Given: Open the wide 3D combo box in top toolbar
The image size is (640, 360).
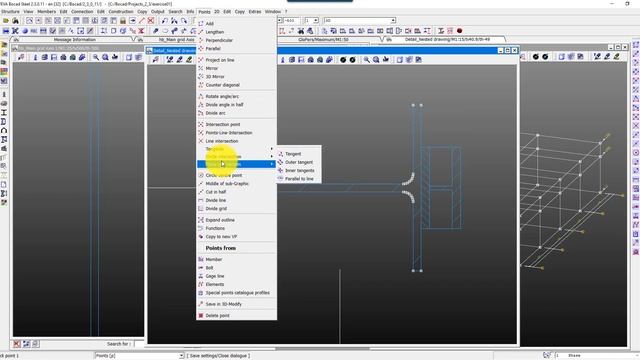Looking at the screenshot, I should [360, 20].
